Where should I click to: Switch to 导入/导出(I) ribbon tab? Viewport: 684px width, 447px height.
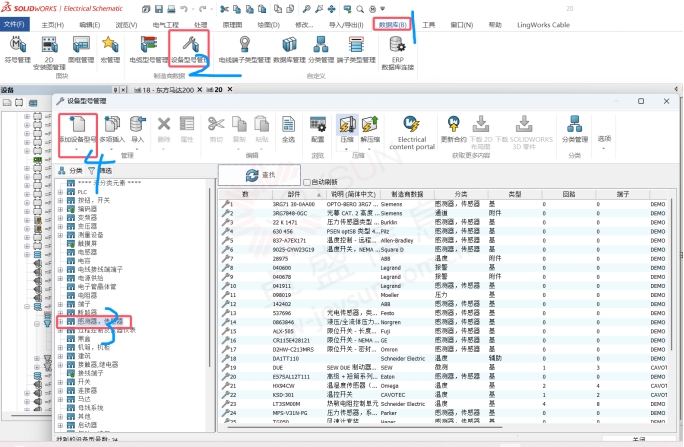tap(346, 25)
